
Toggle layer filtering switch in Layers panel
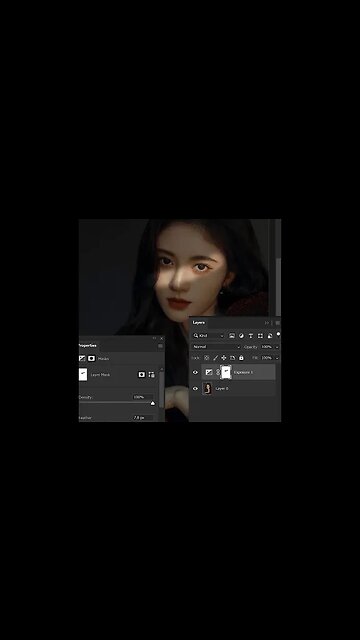[x=278, y=334]
